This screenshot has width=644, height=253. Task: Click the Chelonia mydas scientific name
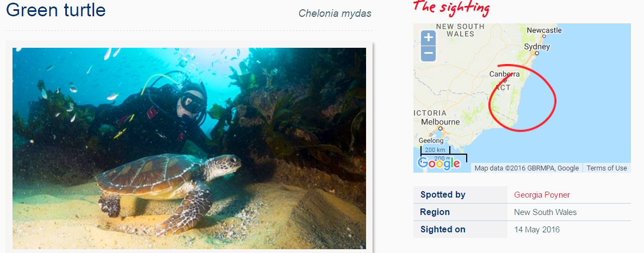pos(335,14)
